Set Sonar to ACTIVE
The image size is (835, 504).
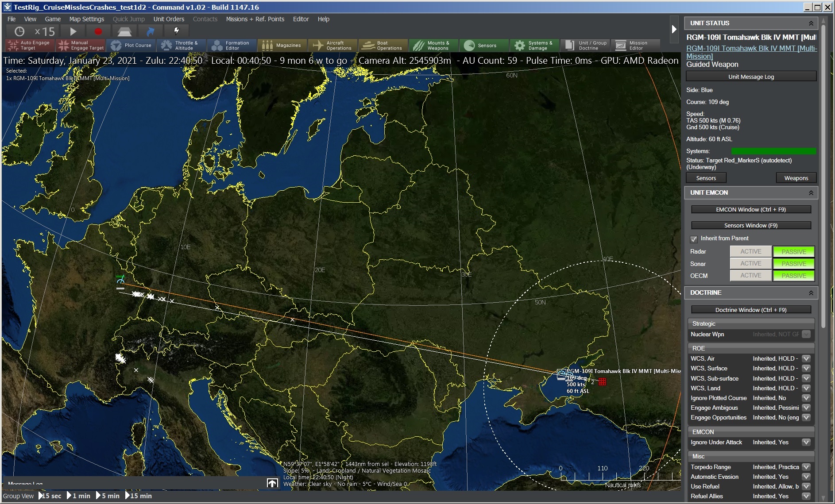click(751, 263)
